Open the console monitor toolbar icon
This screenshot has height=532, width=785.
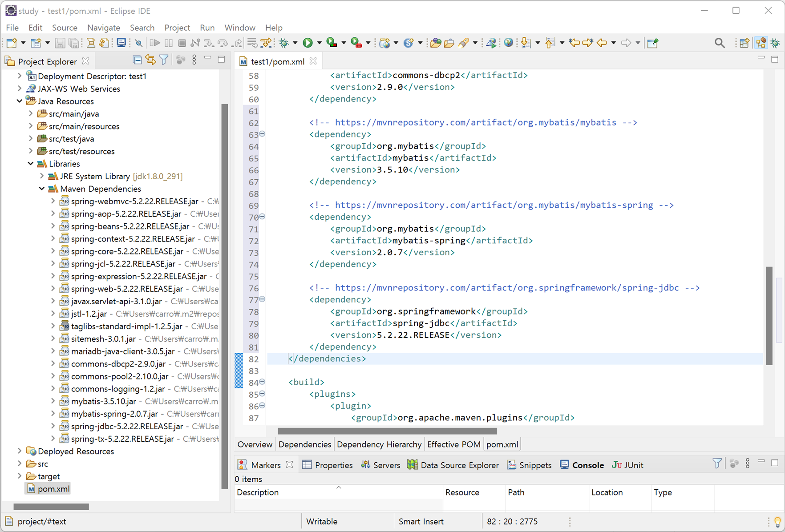point(121,43)
